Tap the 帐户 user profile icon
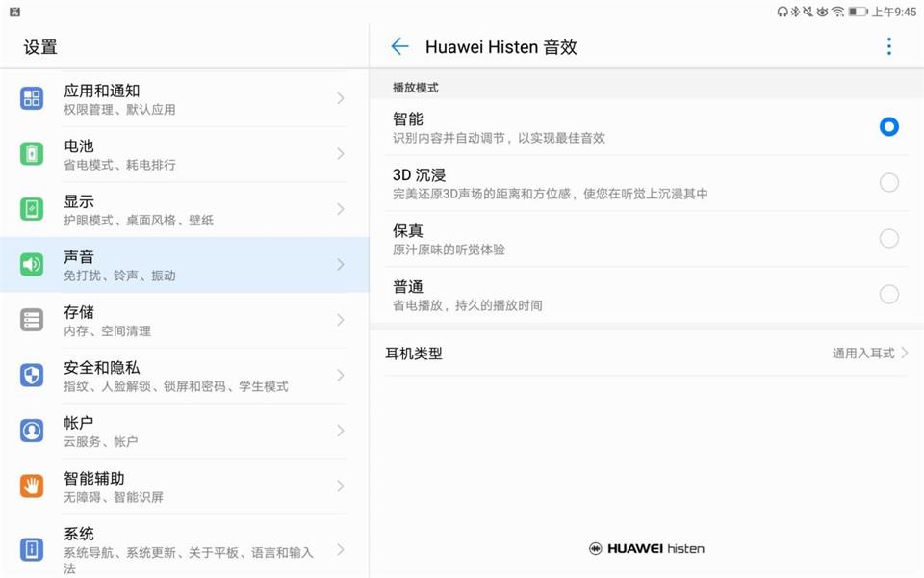Screen dimensions: 924x578 (x=32, y=431)
